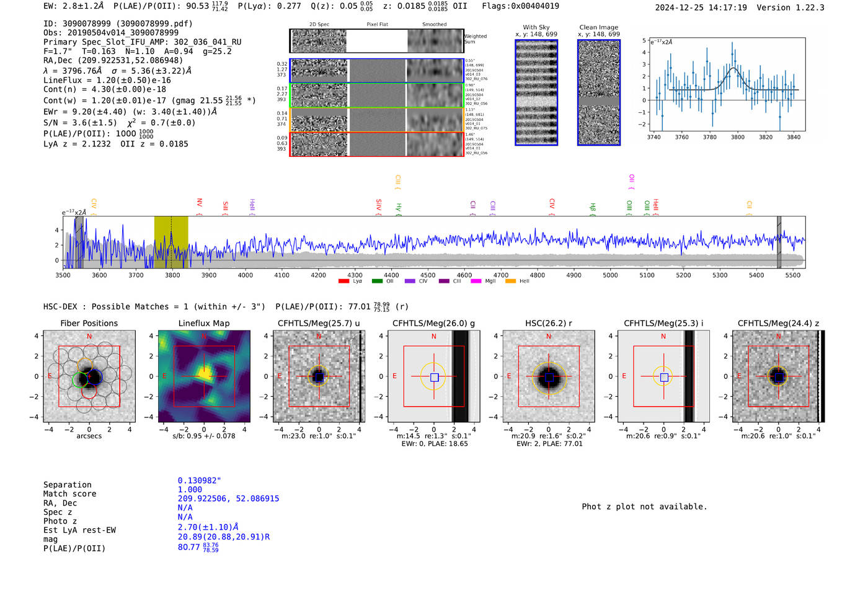The image size is (868, 591).
Task: Click the blue RA, Dec match coordinates
Action: click(228, 499)
